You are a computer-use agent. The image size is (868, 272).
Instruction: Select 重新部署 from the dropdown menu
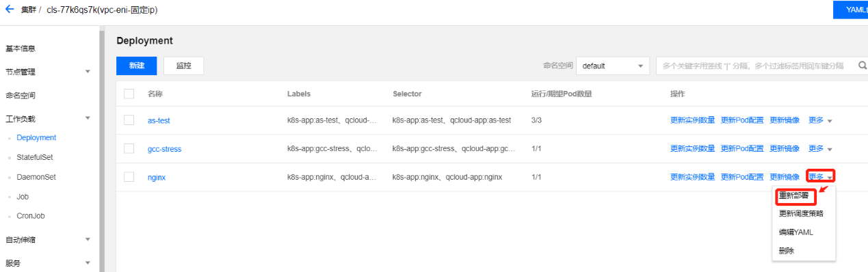794,195
